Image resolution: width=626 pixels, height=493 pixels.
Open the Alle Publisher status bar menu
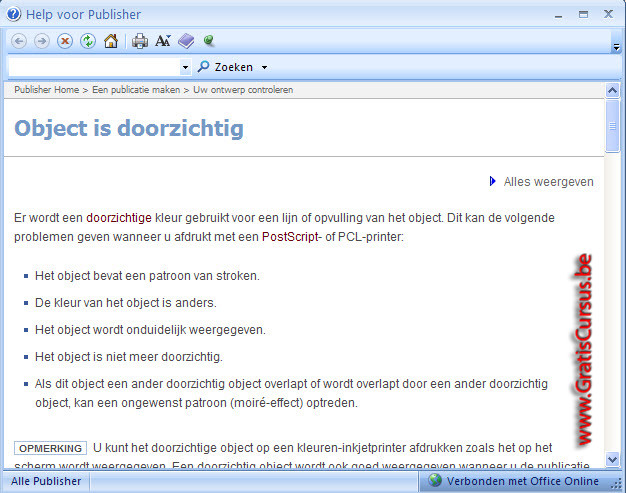(46, 481)
